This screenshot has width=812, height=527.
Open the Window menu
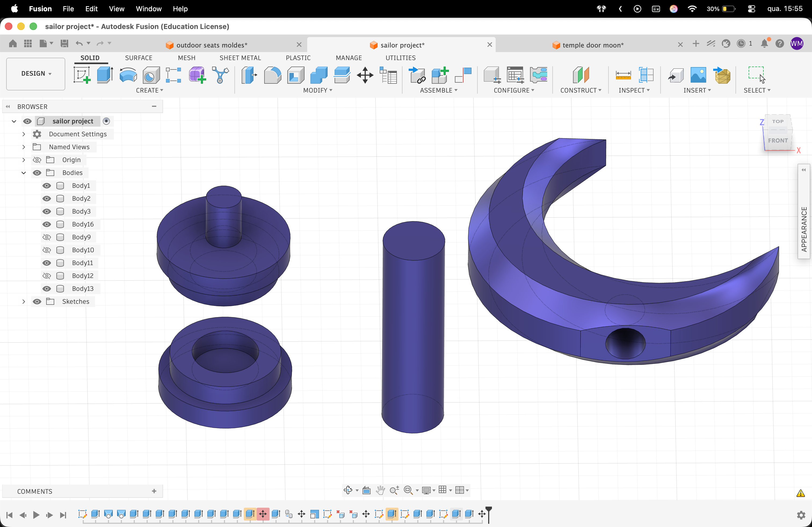(148, 9)
